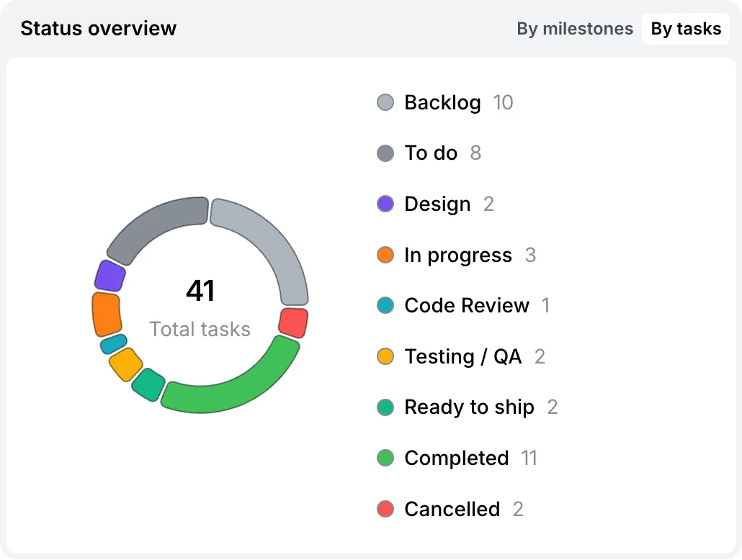Click the Code Review teal legend dot
The width and height of the screenshot is (742, 560).
coord(385,305)
